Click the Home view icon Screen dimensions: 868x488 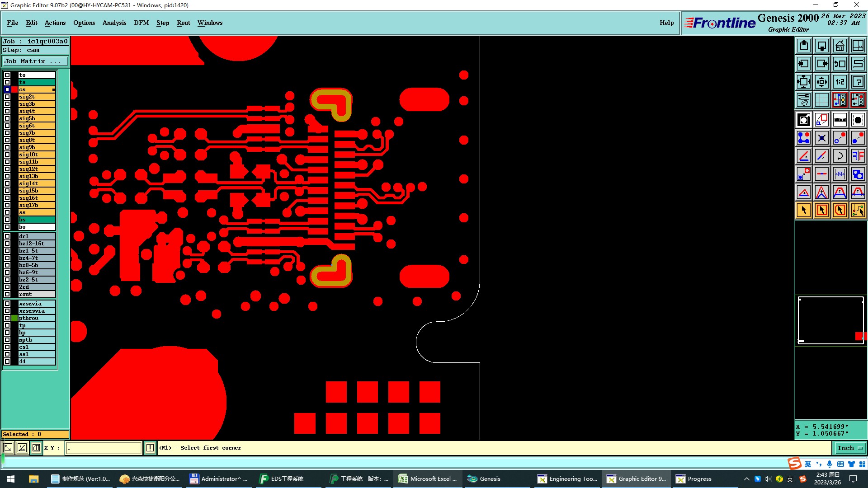point(840,46)
